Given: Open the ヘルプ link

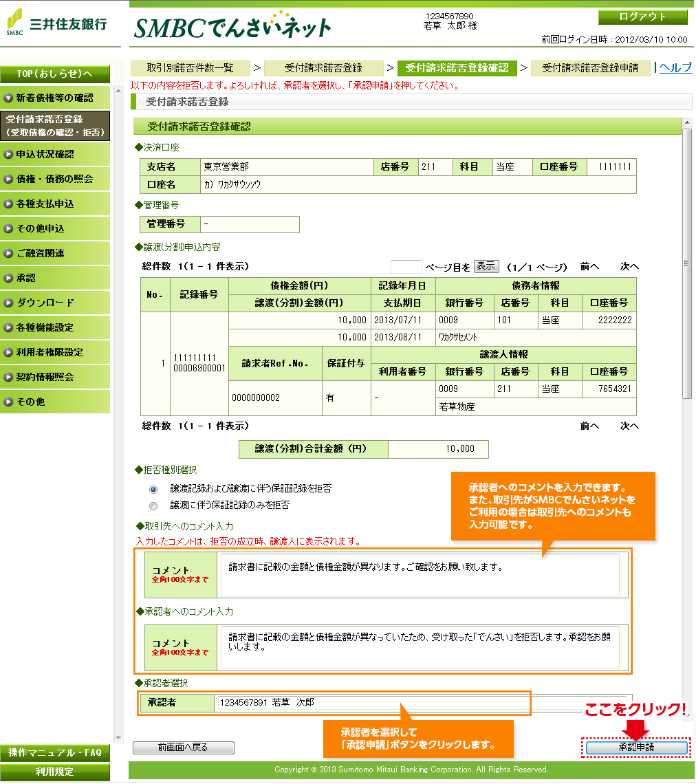Looking at the screenshot, I should [675, 67].
